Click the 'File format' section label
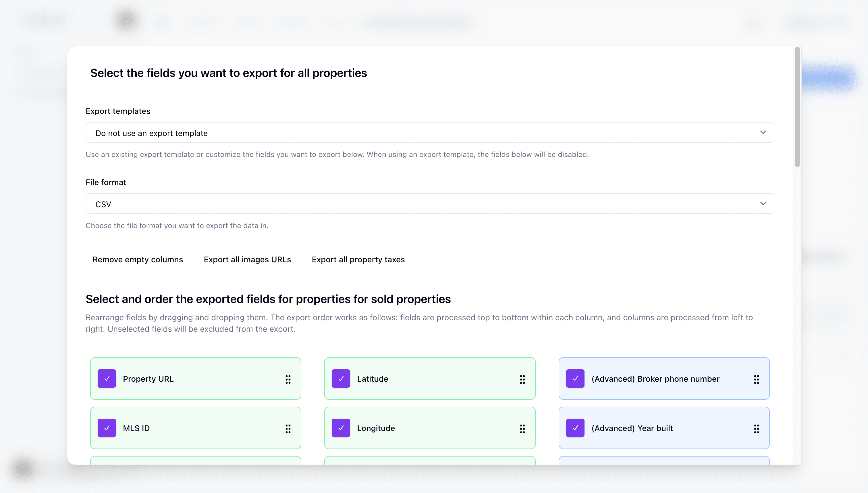Viewport: 868px width, 493px height. click(x=106, y=182)
